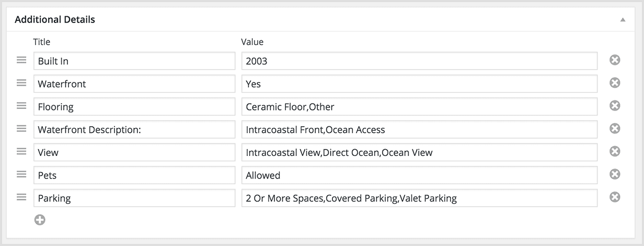Add a new detail row

coord(40,220)
